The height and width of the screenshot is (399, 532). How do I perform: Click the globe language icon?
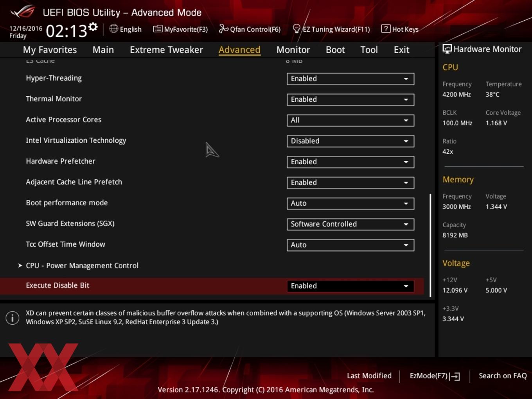pyautogui.click(x=113, y=29)
